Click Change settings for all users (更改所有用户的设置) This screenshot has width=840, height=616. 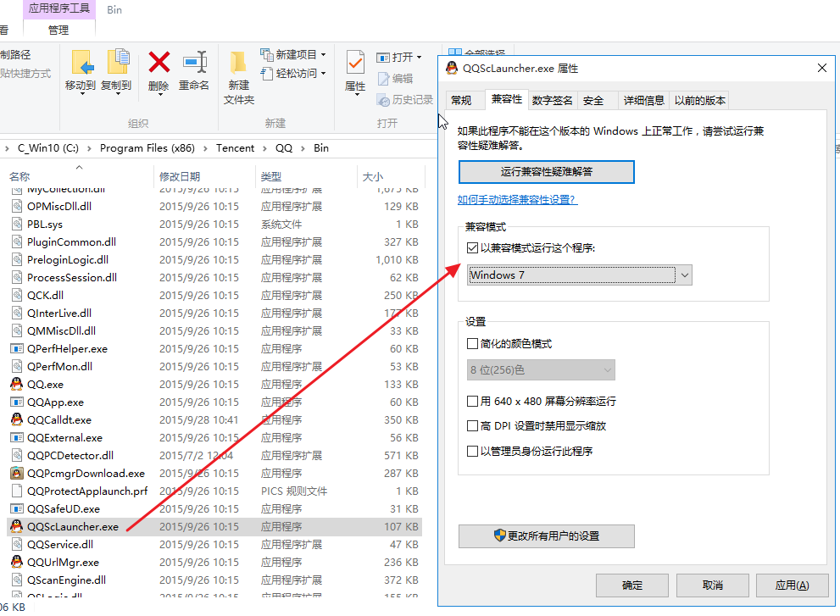547,536
